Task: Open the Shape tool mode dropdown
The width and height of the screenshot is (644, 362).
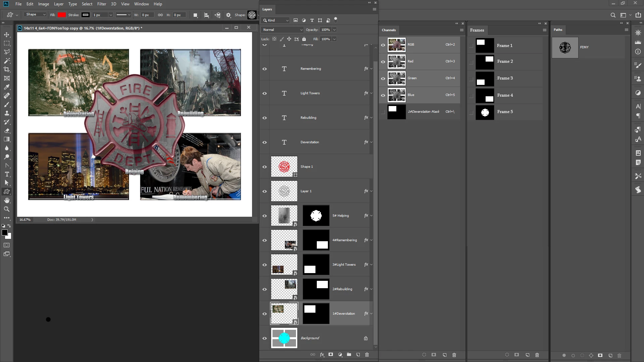Action: tap(35, 15)
